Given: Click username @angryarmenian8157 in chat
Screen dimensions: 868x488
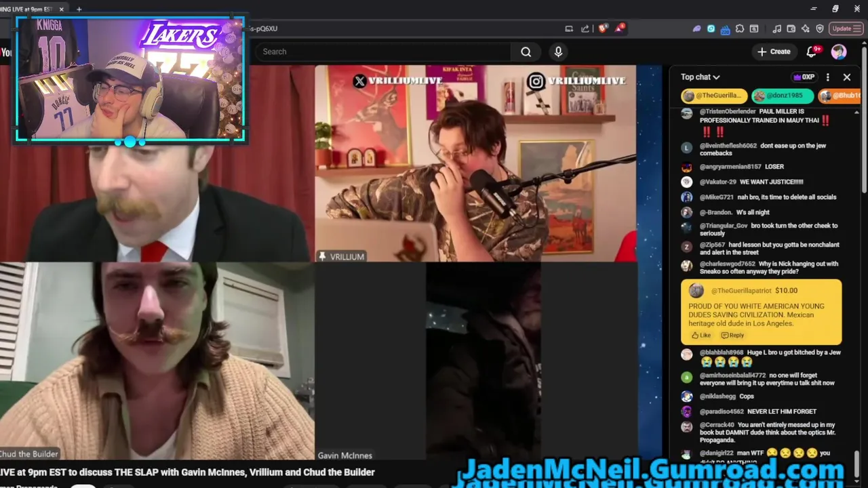Looking at the screenshot, I should tap(730, 167).
